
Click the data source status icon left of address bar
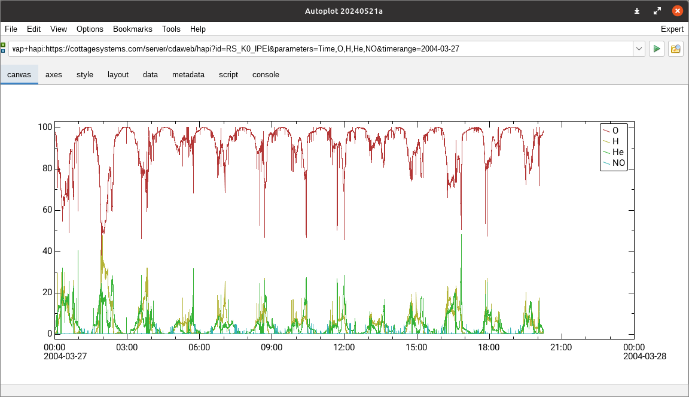pyautogui.click(x=3, y=48)
